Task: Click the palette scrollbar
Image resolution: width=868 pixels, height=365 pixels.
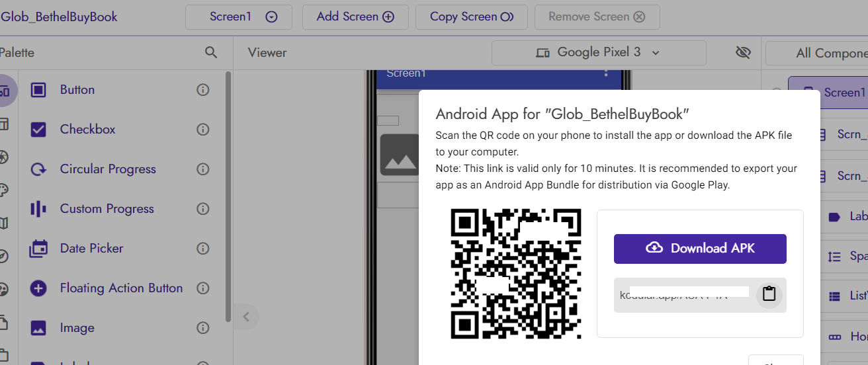Action: [x=228, y=196]
